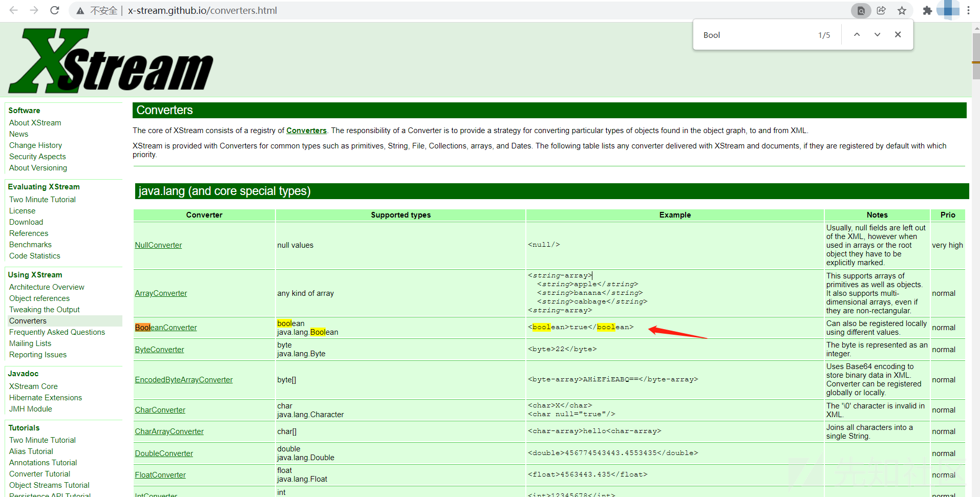The image size is (980, 497).
Task: Open XStream Core Javadoc
Action: [x=33, y=386]
